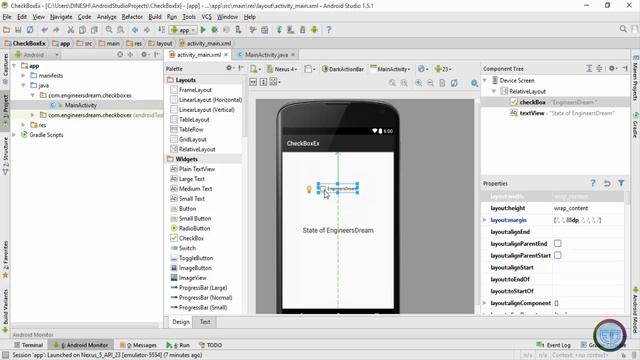
Task: Tick the layout:alignParentStart checkbox
Action: [x=558, y=256]
